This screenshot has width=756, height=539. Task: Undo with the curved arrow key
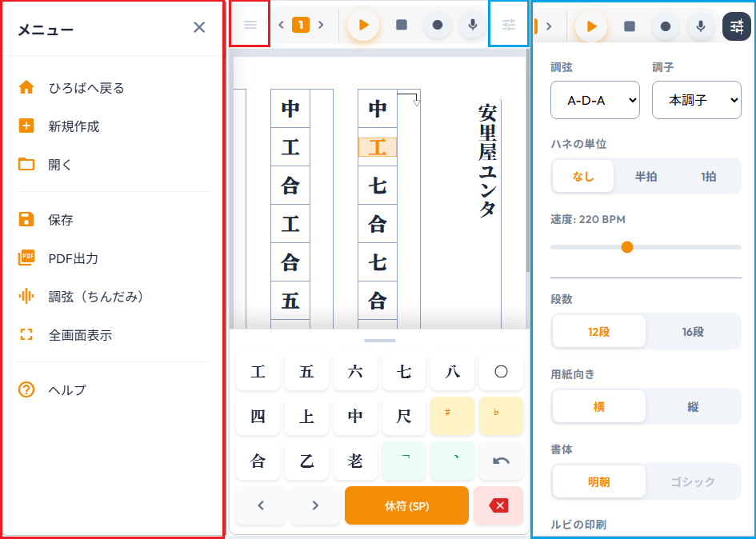click(502, 461)
